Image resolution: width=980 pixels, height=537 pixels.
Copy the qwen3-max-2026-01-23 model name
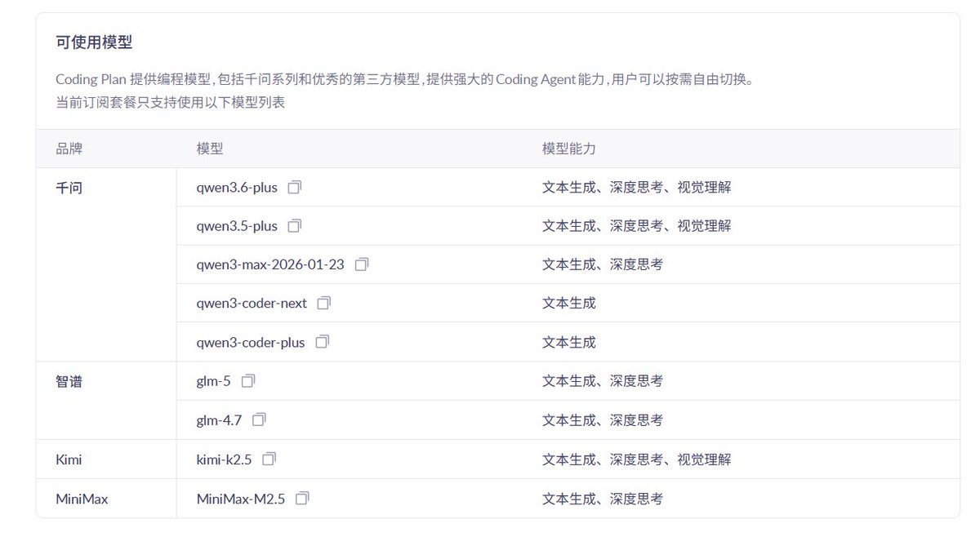[362, 264]
